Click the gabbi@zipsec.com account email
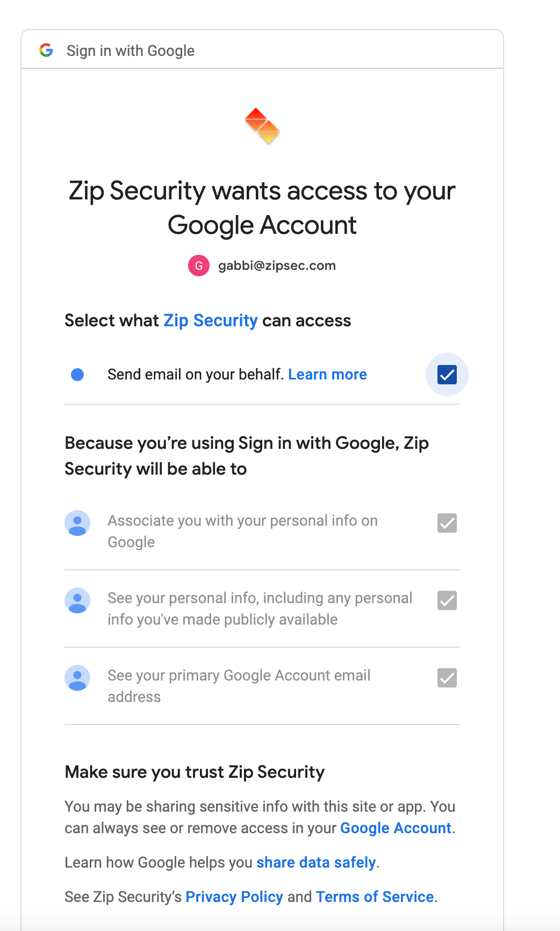The height and width of the screenshot is (931, 560). click(277, 266)
